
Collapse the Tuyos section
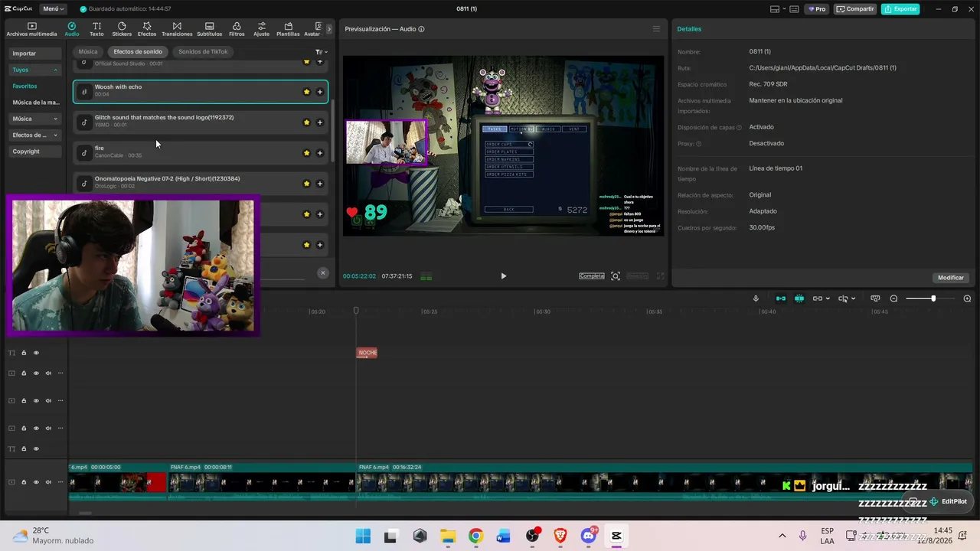tap(55, 70)
